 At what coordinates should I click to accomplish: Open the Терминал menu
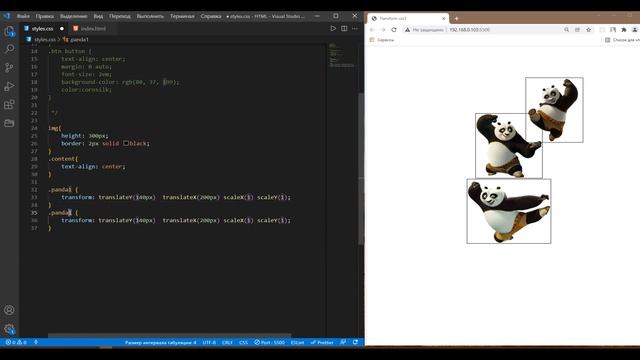[182, 16]
